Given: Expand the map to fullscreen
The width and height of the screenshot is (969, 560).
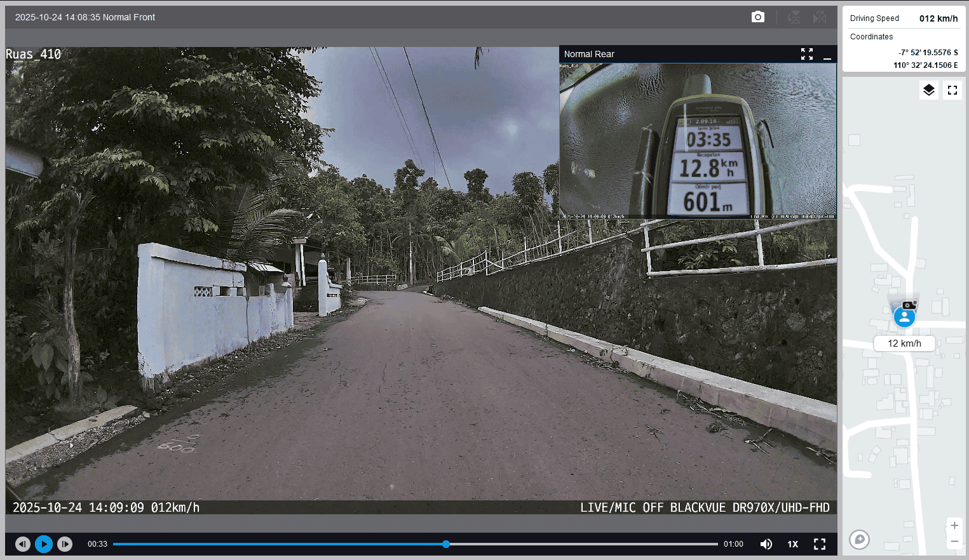Looking at the screenshot, I should (x=952, y=90).
